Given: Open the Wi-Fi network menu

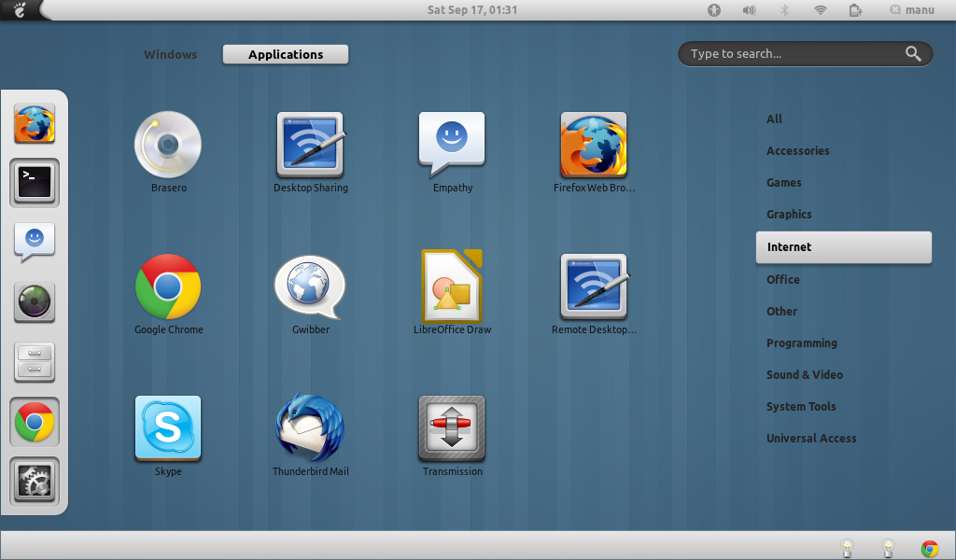Looking at the screenshot, I should point(819,10).
